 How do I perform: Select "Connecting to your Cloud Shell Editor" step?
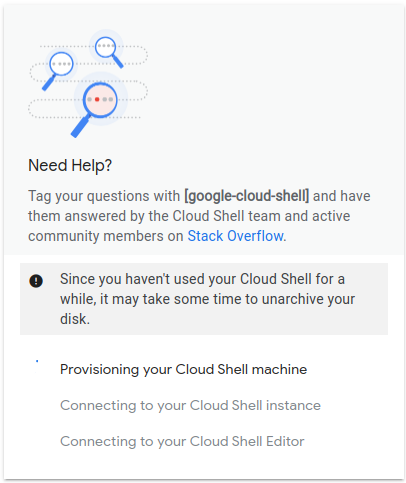[182, 441]
